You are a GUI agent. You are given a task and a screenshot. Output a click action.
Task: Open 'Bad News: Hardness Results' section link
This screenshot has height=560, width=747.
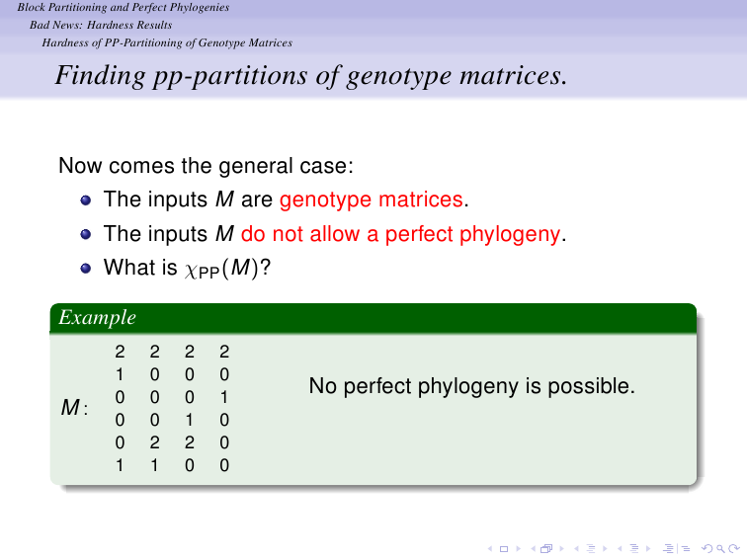[101, 25]
